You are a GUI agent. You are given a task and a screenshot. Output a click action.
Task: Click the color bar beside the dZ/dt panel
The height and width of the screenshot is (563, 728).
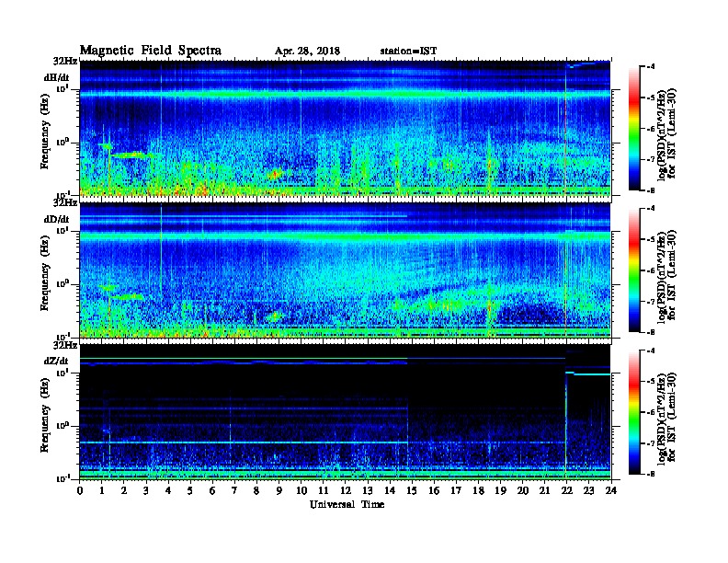[x=634, y=412]
